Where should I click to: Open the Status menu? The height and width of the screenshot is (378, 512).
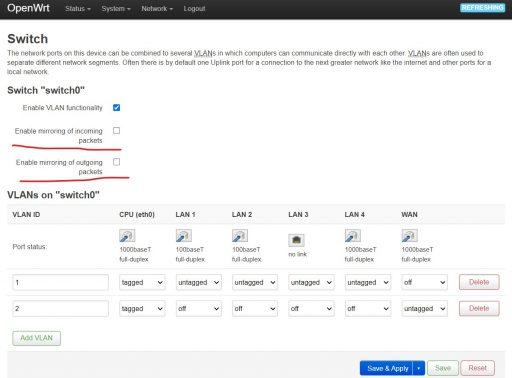(x=78, y=9)
